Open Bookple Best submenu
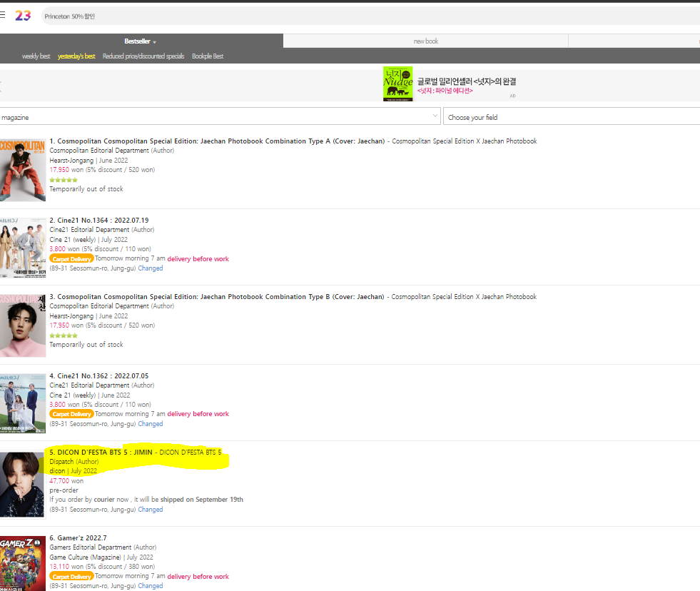The image size is (700, 591). (208, 56)
